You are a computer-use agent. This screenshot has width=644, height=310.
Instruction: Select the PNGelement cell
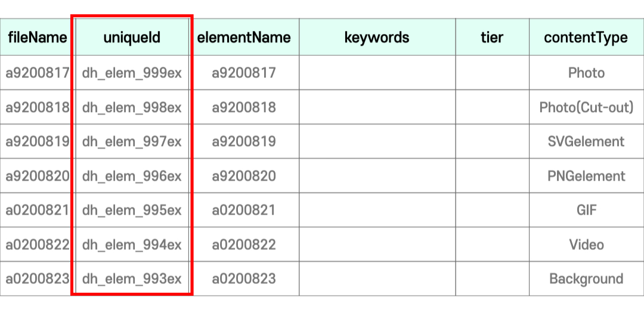(x=586, y=176)
